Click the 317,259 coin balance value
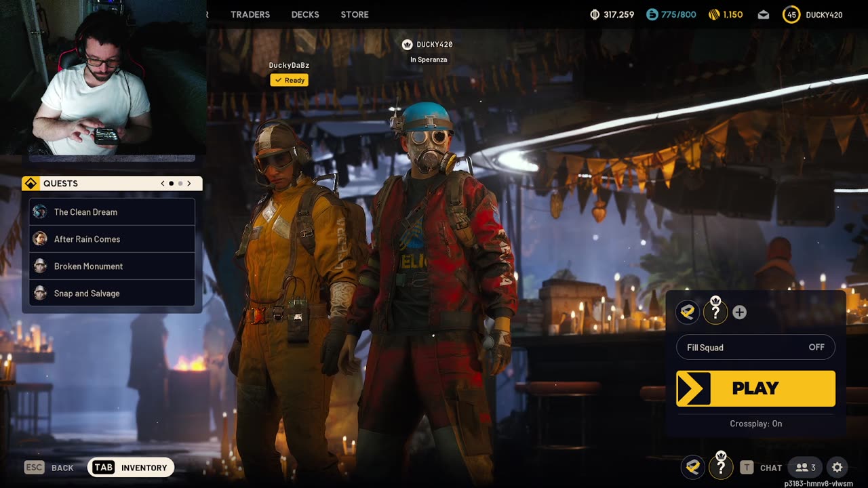The image size is (868, 488). point(618,14)
